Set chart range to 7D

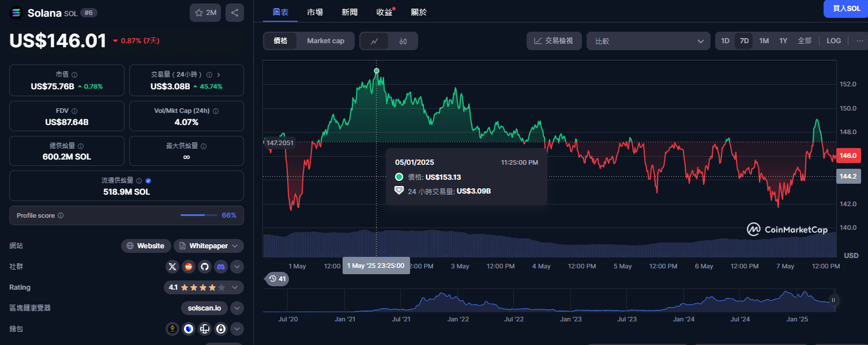(x=744, y=41)
